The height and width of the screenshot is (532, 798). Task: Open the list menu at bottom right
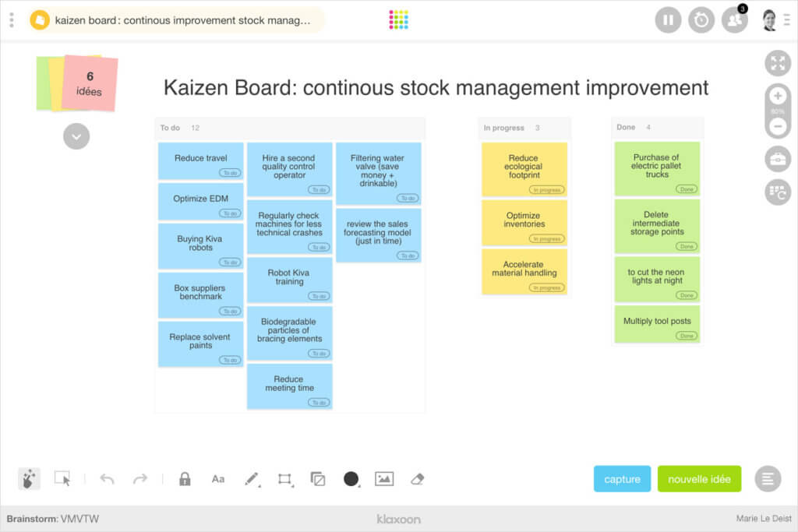[x=768, y=479]
